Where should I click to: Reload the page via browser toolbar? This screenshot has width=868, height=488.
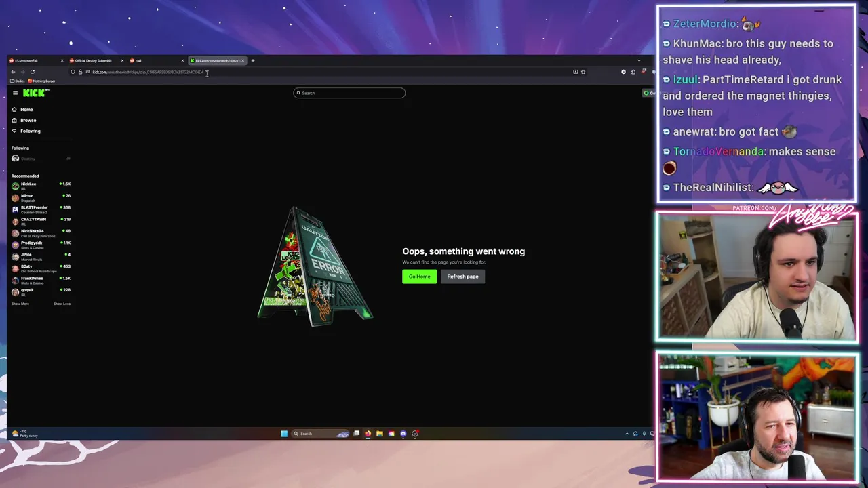(32, 72)
